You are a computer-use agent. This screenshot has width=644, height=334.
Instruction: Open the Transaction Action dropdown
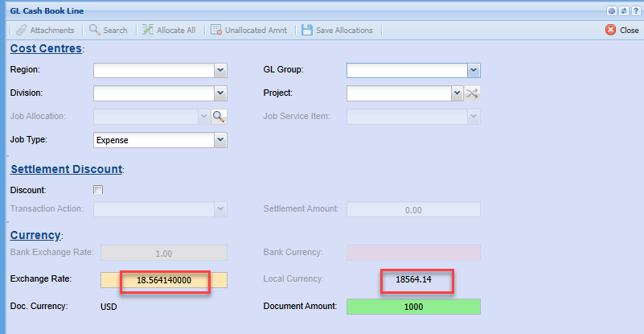(x=220, y=209)
